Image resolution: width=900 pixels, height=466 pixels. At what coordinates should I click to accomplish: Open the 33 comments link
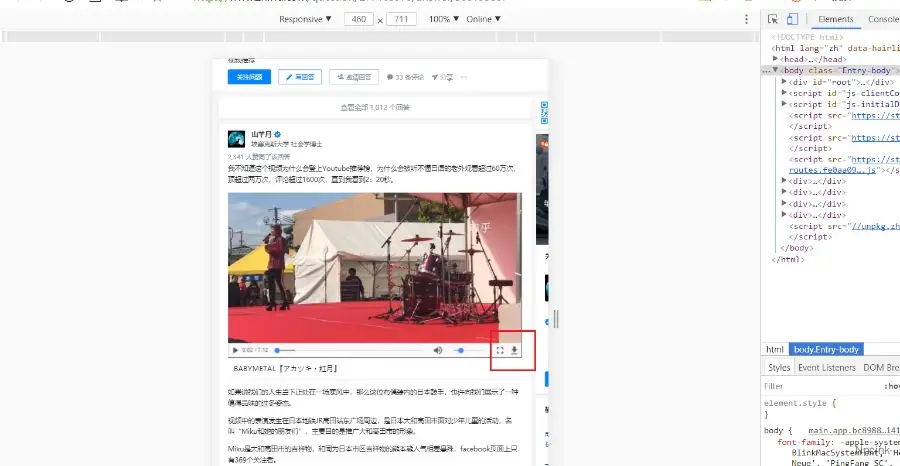tap(405, 77)
